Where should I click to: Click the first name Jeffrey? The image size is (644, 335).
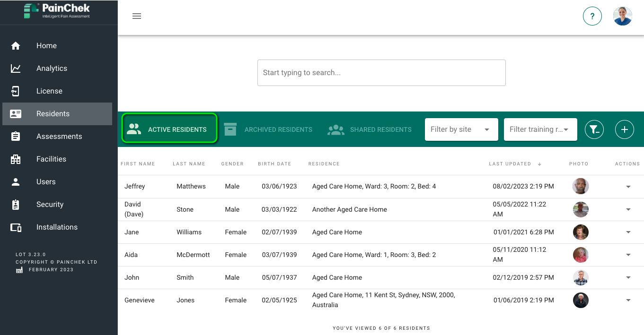135,187
